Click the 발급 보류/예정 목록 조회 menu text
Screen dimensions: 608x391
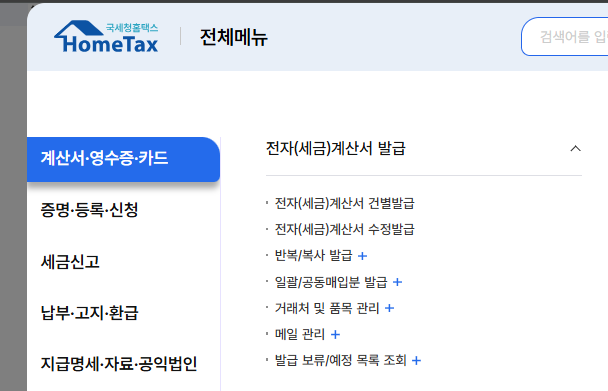(x=340, y=360)
